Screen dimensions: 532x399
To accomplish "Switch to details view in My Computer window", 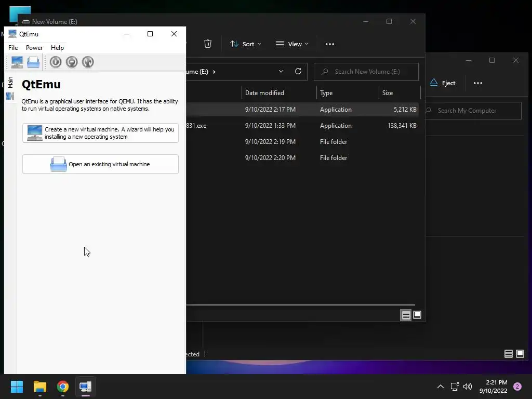I will pos(508,354).
